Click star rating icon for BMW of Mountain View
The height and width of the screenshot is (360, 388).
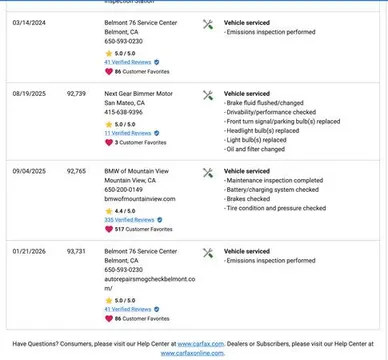pyautogui.click(x=109, y=211)
